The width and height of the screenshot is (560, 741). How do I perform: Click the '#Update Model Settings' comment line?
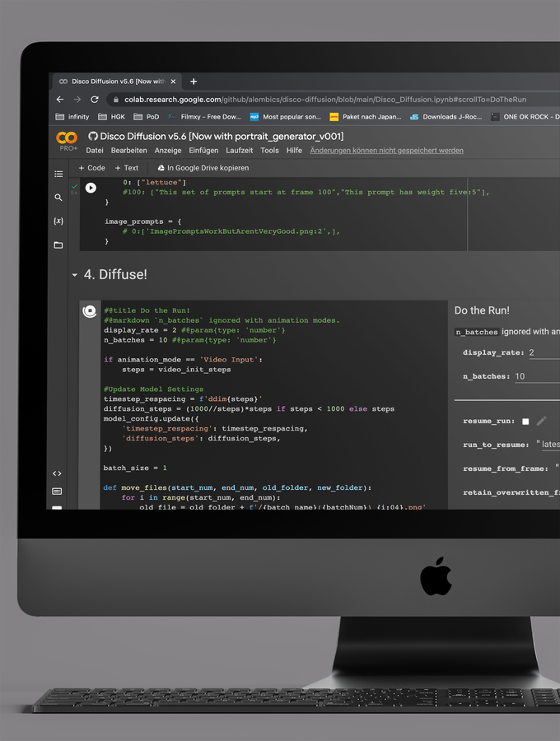[x=153, y=389]
